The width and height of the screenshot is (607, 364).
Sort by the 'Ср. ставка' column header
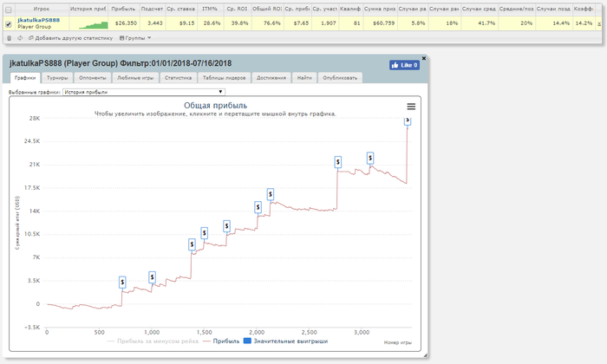coord(180,9)
